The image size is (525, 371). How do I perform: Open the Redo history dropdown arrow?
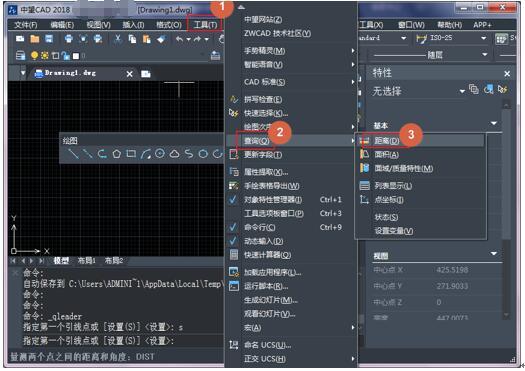pos(207,40)
